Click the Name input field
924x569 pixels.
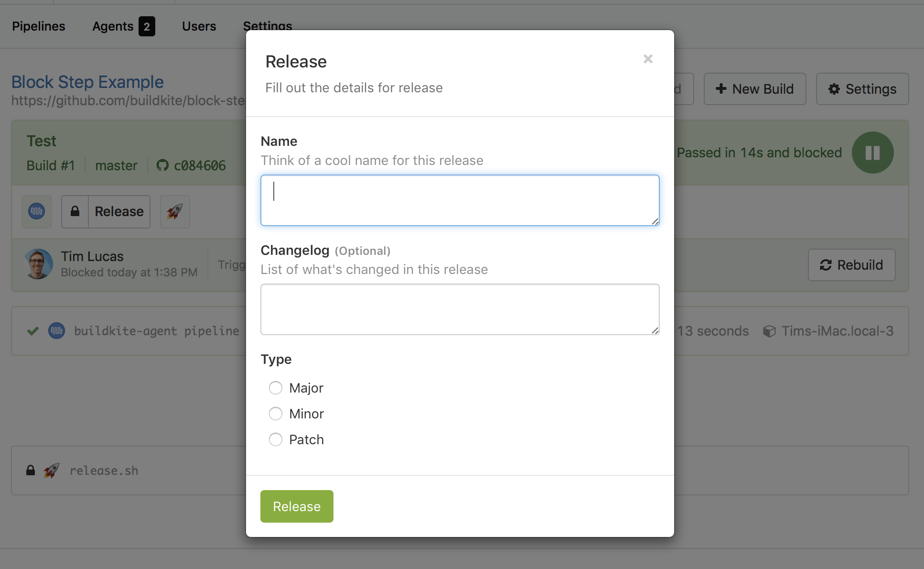click(x=460, y=199)
